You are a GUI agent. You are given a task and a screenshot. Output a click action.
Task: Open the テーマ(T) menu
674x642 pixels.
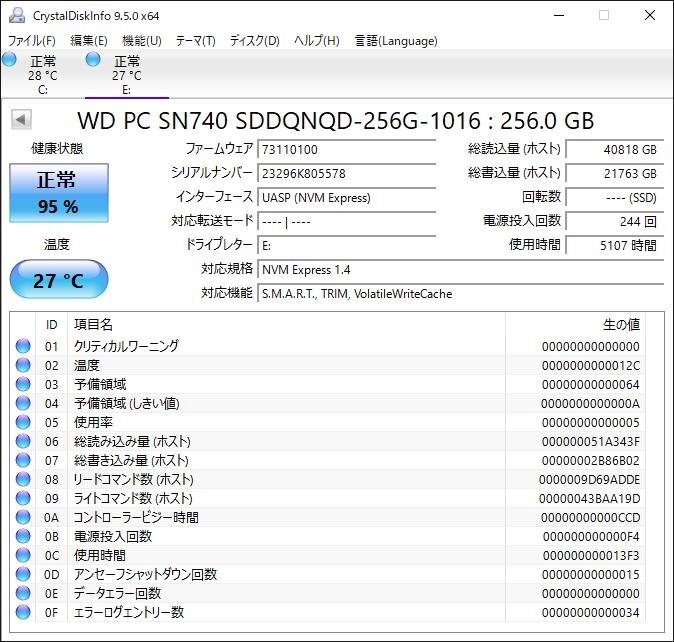[x=195, y=41]
